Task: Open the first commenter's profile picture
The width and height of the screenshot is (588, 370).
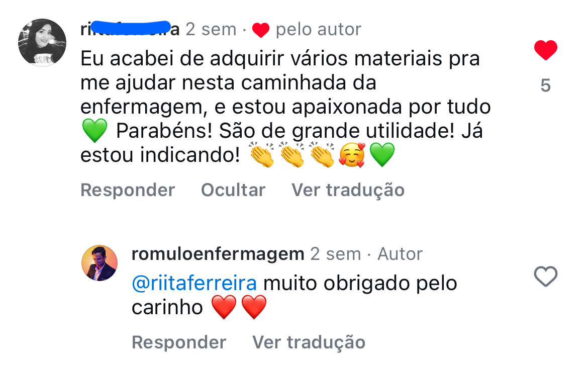Action: coord(42,43)
